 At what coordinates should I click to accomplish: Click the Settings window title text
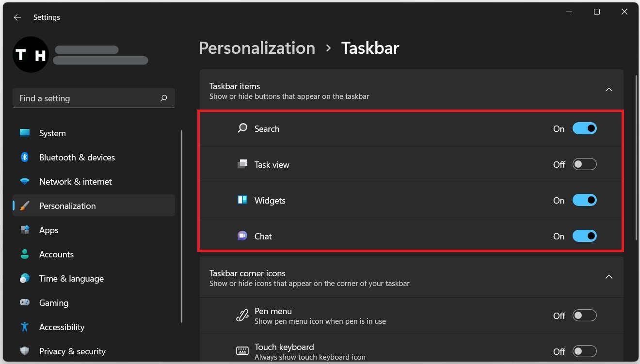[x=47, y=17]
